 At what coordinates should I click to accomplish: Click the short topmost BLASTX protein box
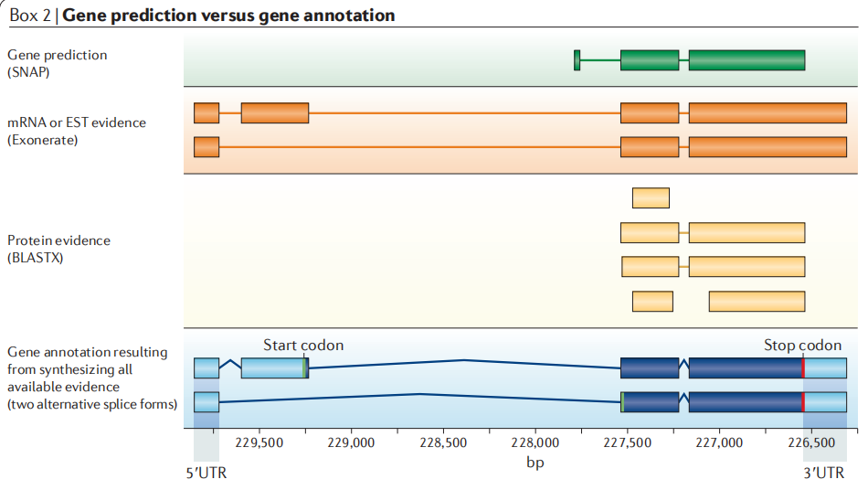[x=651, y=197]
